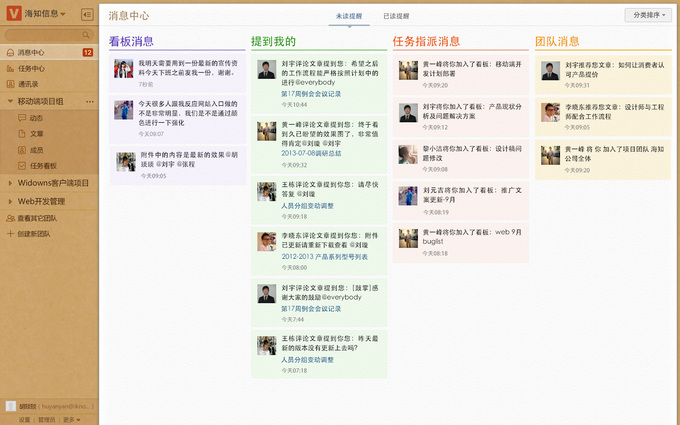This screenshot has height=425, width=680.
Task: Click the magnifier search icon
Action: 85,35
